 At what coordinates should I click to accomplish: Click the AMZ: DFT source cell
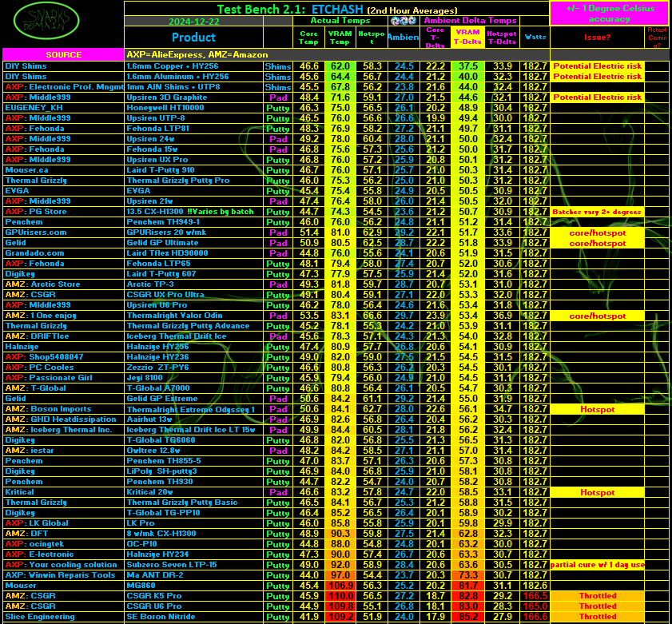63,534
